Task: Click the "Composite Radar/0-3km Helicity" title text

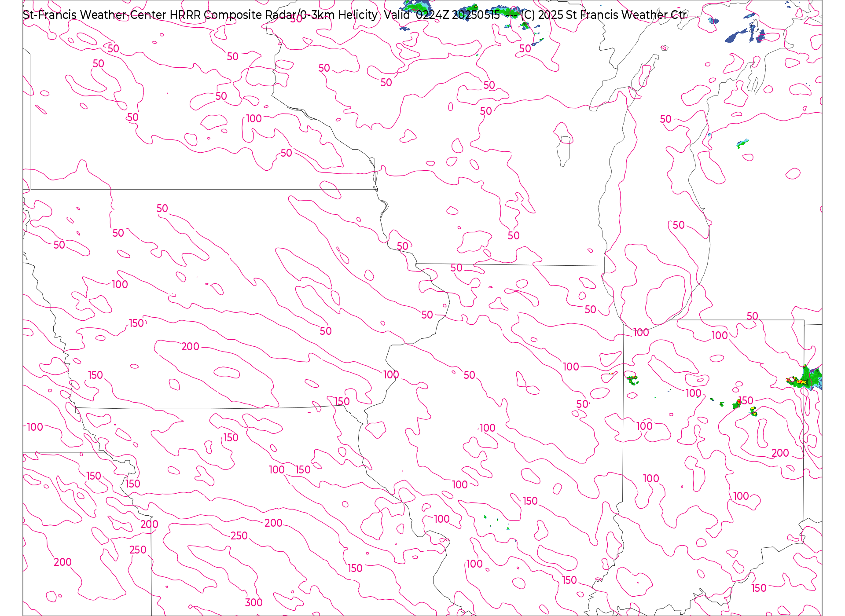Action: (290, 15)
